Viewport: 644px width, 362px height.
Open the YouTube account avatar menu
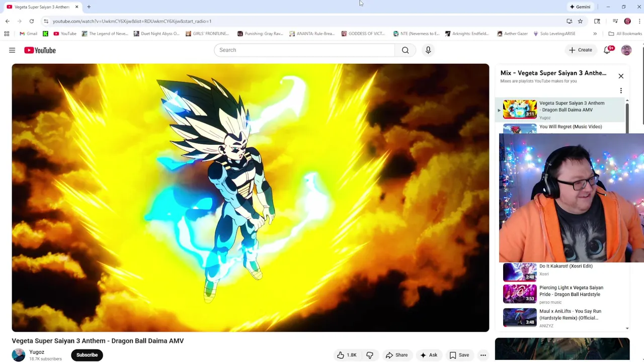click(x=626, y=50)
